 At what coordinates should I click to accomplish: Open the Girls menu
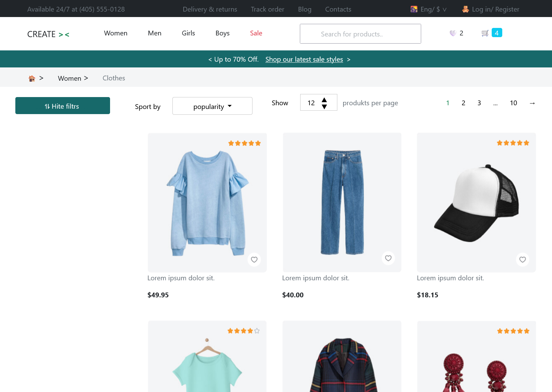pos(188,33)
